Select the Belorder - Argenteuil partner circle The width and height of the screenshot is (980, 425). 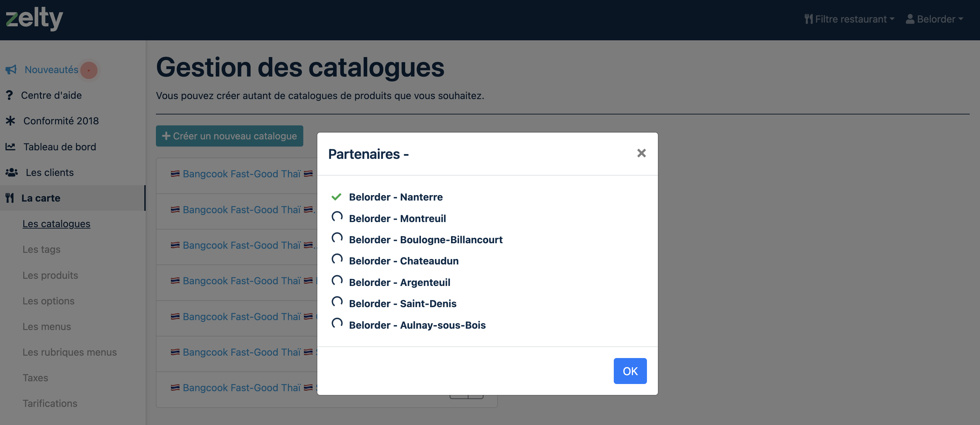[337, 280]
